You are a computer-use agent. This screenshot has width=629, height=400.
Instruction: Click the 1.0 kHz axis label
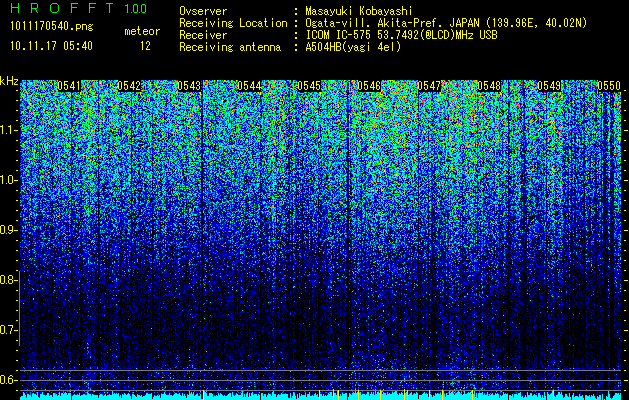[x=7, y=180]
